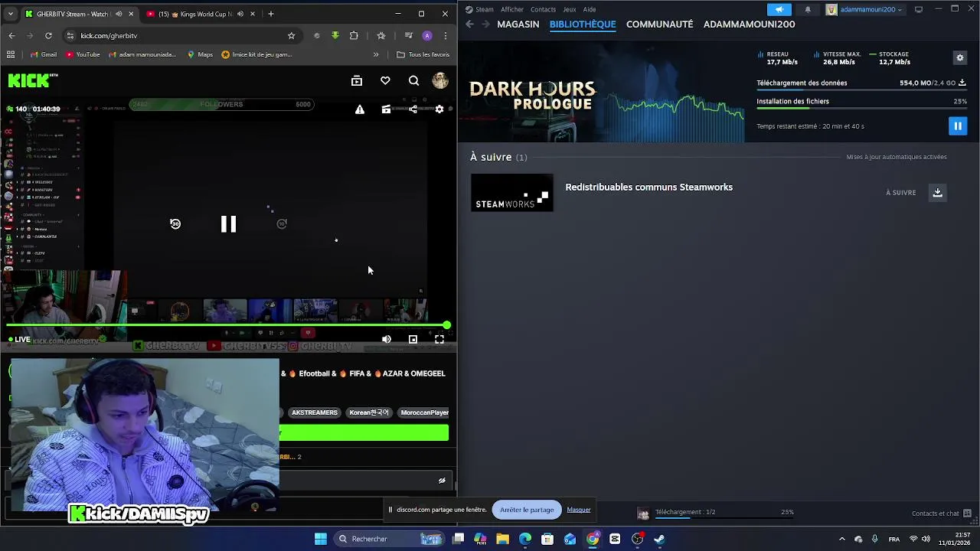Reload the Chrome page

[48, 35]
